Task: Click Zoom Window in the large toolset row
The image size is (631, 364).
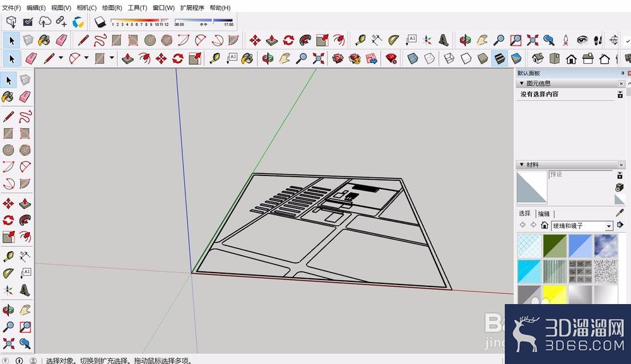Action: click(516, 40)
